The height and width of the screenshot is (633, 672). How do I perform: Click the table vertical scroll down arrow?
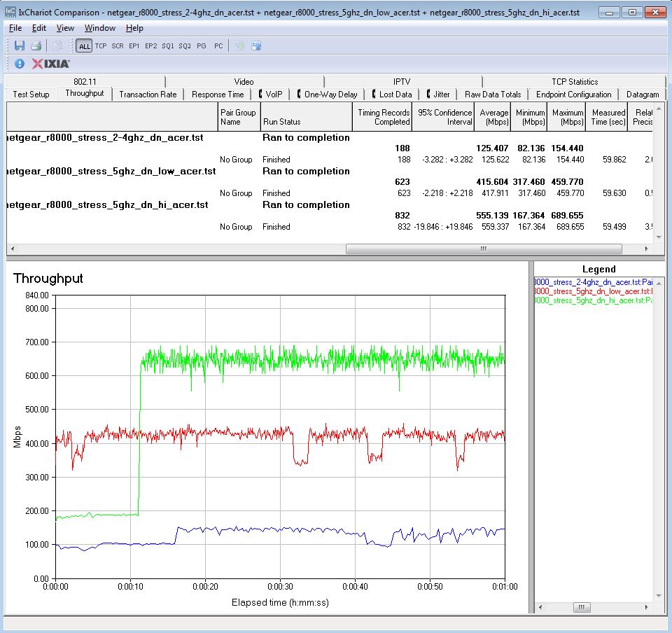point(659,237)
